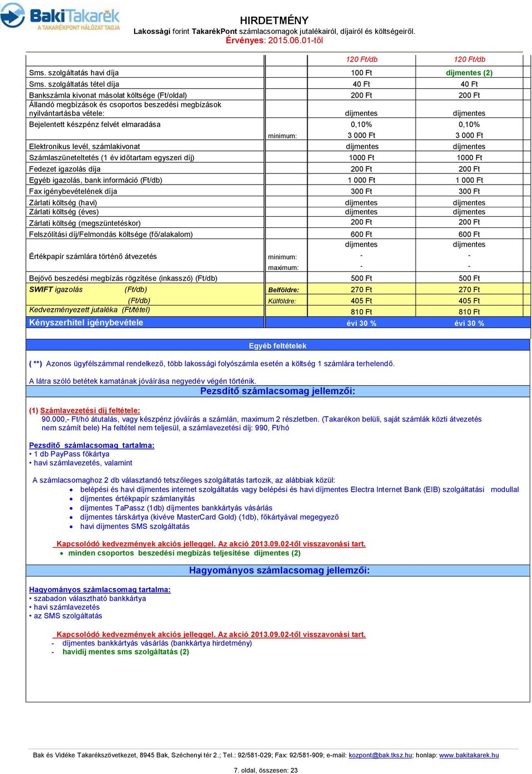Open the www.bakitakarek.hu website link
This screenshot has width=532, height=774.
[469, 755]
